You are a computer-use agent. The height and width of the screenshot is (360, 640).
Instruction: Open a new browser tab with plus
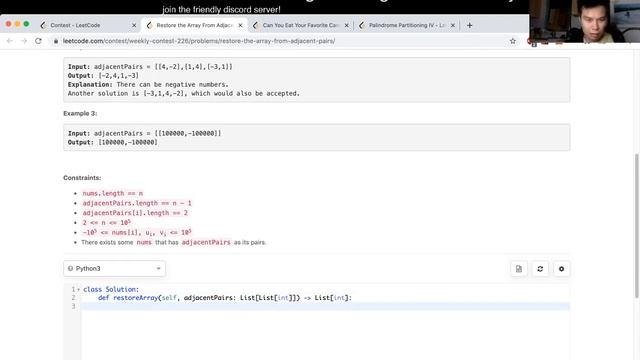click(x=469, y=25)
